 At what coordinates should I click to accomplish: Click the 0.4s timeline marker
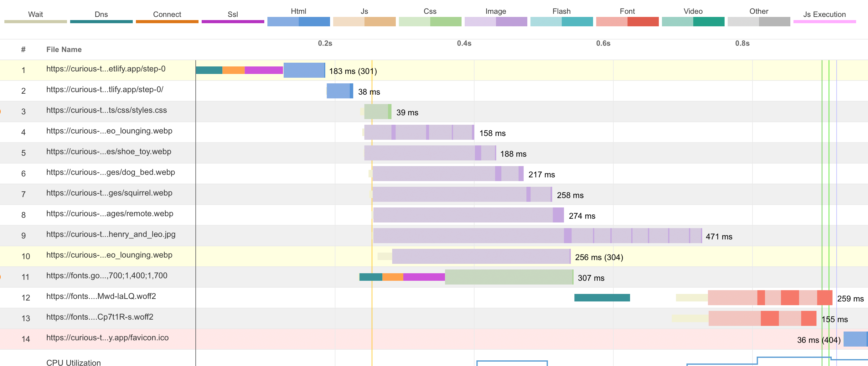464,44
